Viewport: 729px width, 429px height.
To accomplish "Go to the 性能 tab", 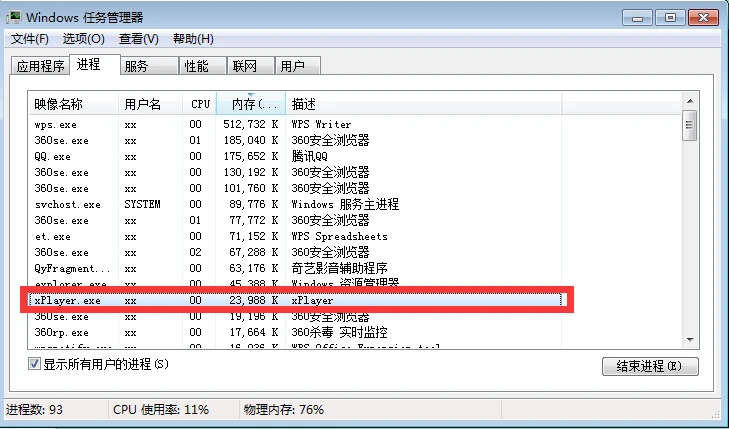I will pyautogui.click(x=196, y=67).
